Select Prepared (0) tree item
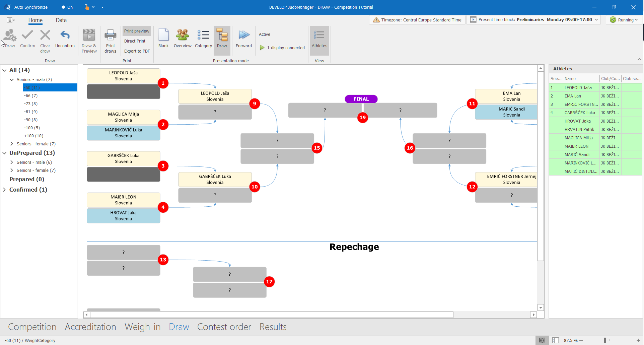644x345 pixels. click(27, 179)
